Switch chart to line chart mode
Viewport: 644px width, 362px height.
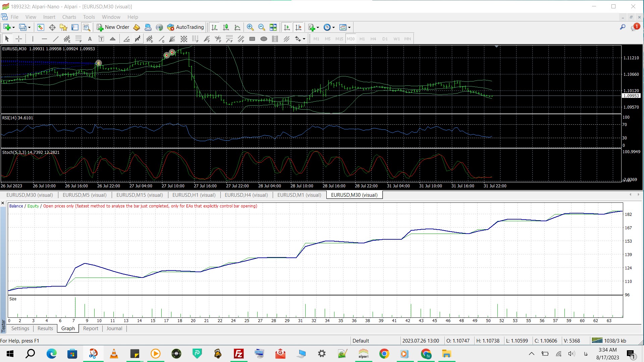(237, 27)
